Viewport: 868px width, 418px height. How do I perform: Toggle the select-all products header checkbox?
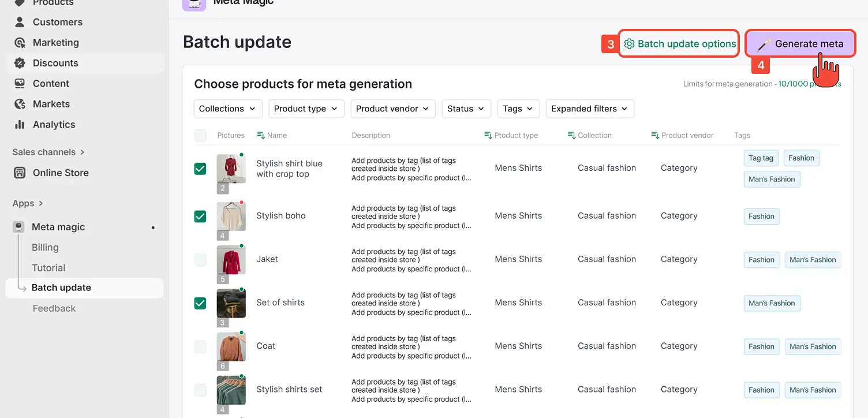[200, 136]
